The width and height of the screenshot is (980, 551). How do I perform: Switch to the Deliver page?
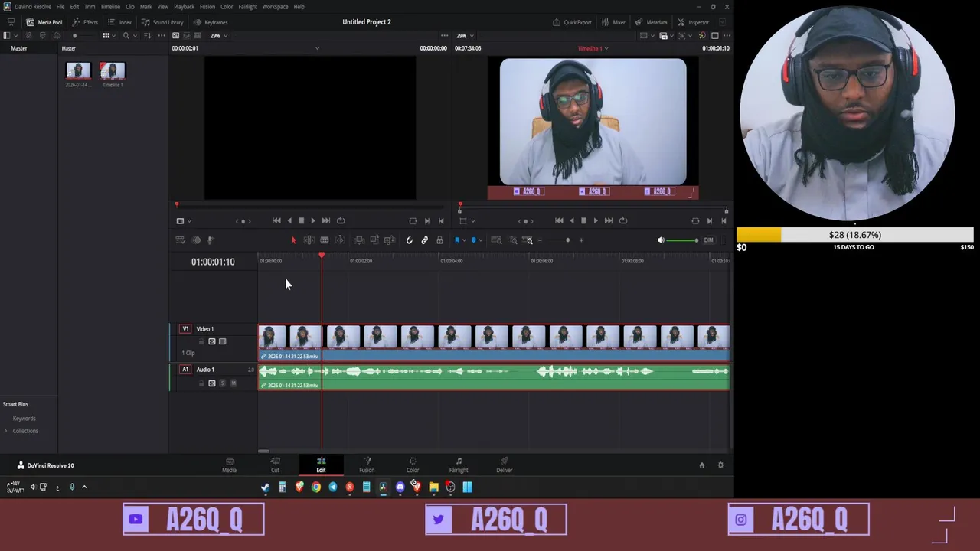(504, 465)
